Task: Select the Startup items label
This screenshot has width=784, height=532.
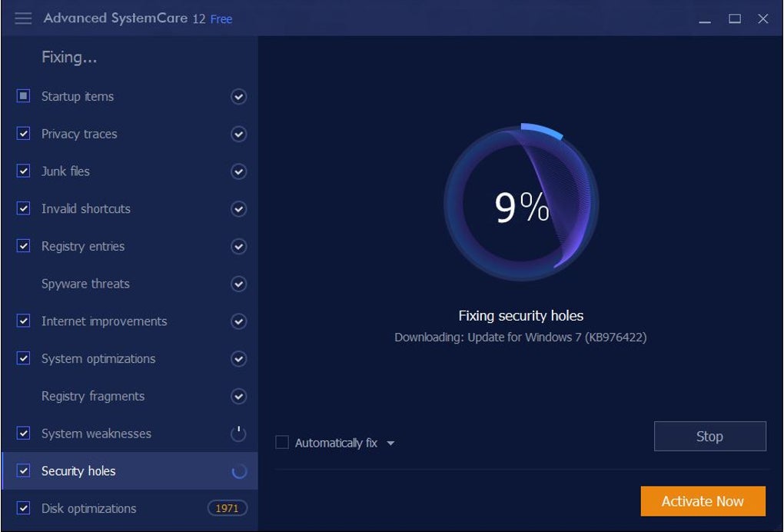Action: tap(78, 96)
